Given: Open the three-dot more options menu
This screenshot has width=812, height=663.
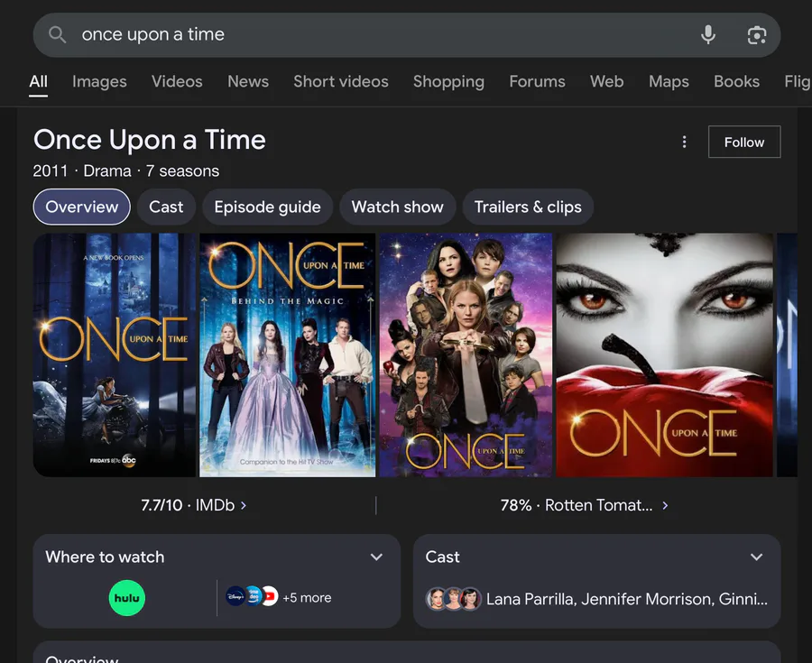Looking at the screenshot, I should tap(684, 142).
